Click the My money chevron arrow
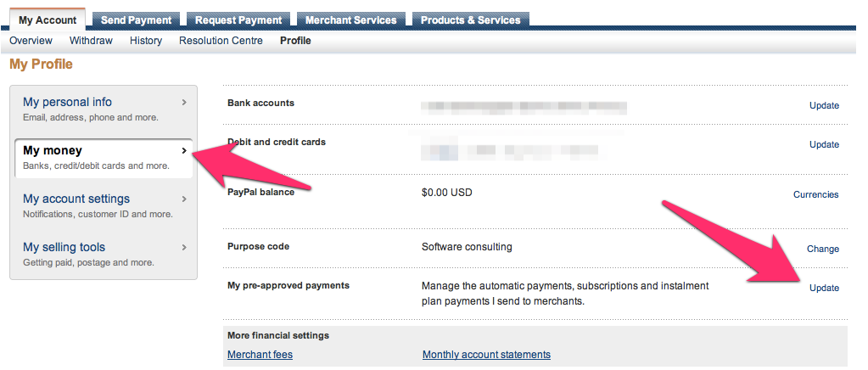868x370 pixels. (184, 151)
